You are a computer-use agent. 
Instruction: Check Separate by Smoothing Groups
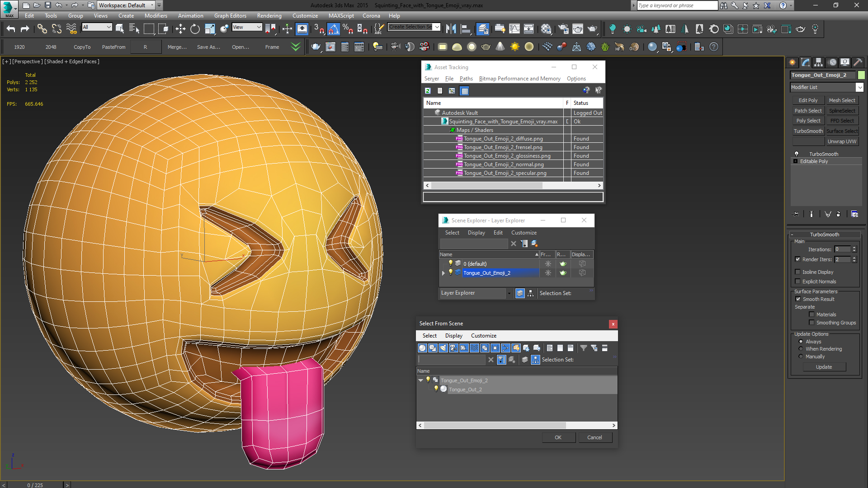[x=812, y=323]
